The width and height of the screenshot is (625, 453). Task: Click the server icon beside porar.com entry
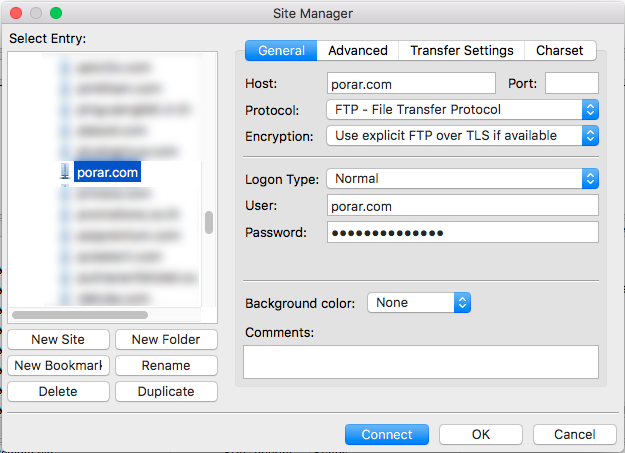pyautogui.click(x=65, y=172)
